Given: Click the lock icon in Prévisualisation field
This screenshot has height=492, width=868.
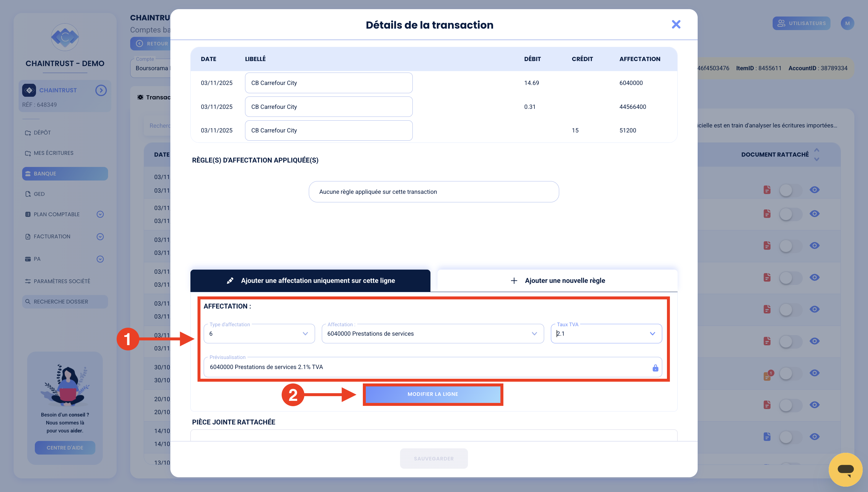Looking at the screenshot, I should [655, 368].
